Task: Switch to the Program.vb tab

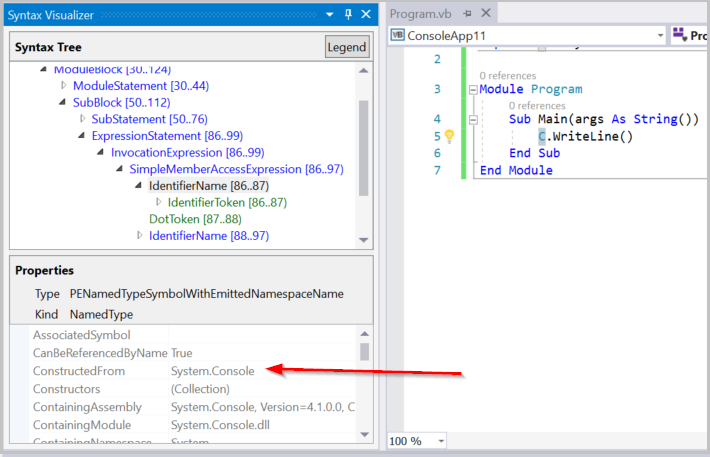Action: point(418,14)
